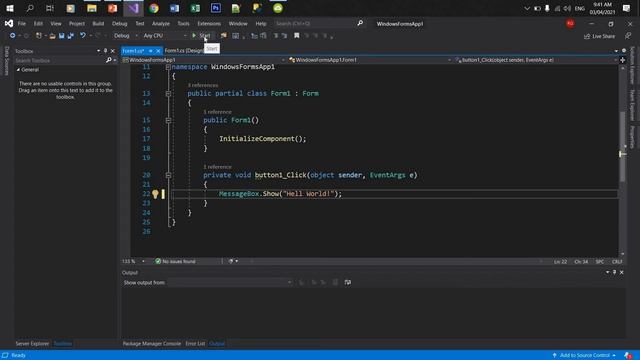
Task: Click the Clear All icon in Output toolbar
Action: [x=335, y=282]
